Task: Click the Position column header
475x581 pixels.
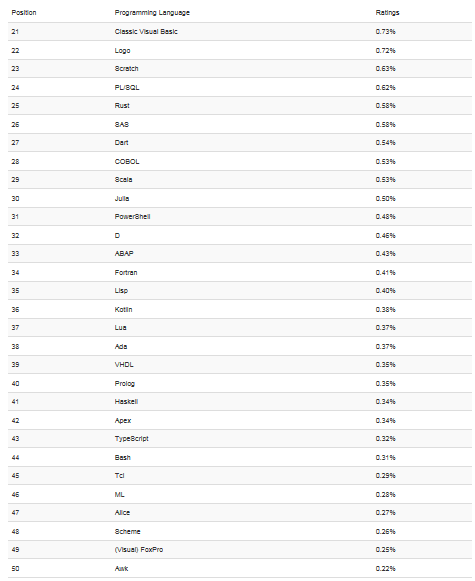Action: (x=24, y=13)
